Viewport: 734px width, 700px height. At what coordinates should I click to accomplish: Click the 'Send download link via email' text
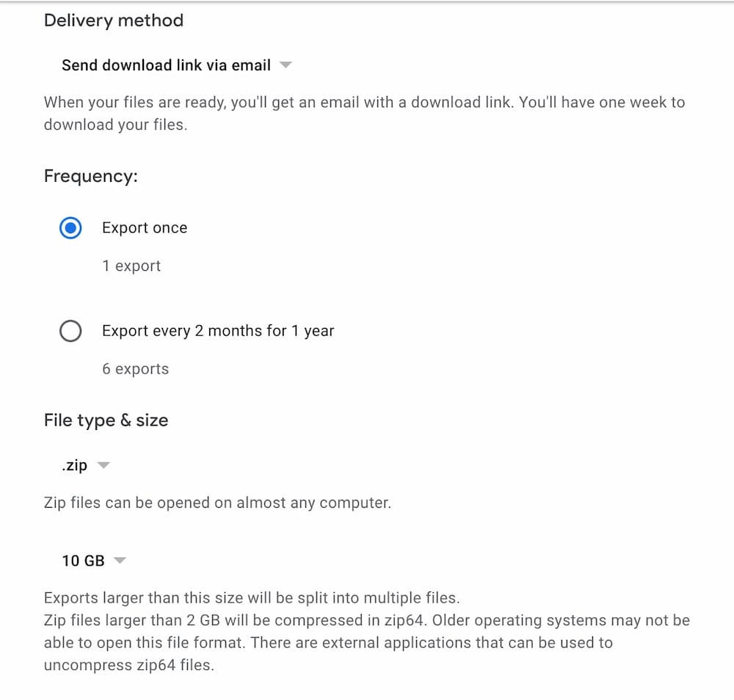tap(165, 65)
